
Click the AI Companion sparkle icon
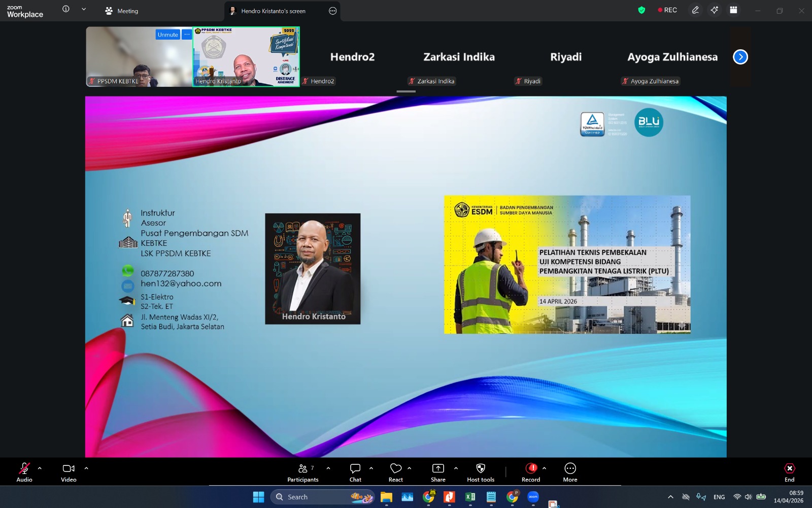[x=715, y=10]
